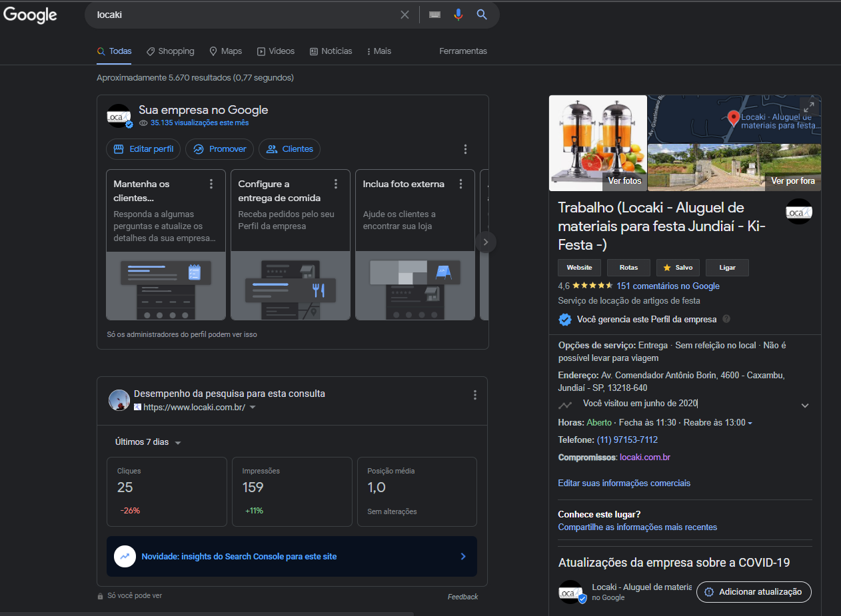Click the help icon next to Você gerencia
Image resolution: width=841 pixels, height=616 pixels.
(x=726, y=319)
